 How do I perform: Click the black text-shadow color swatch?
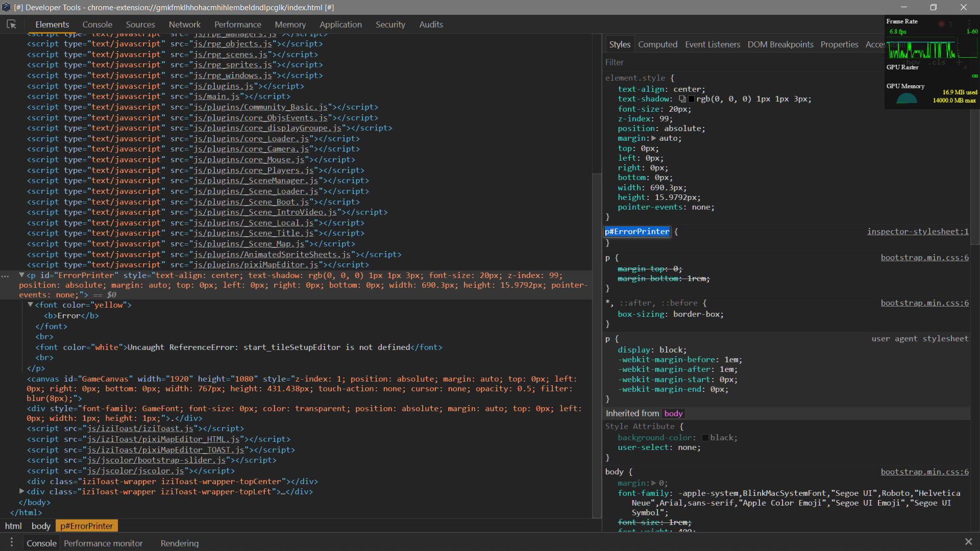(691, 99)
